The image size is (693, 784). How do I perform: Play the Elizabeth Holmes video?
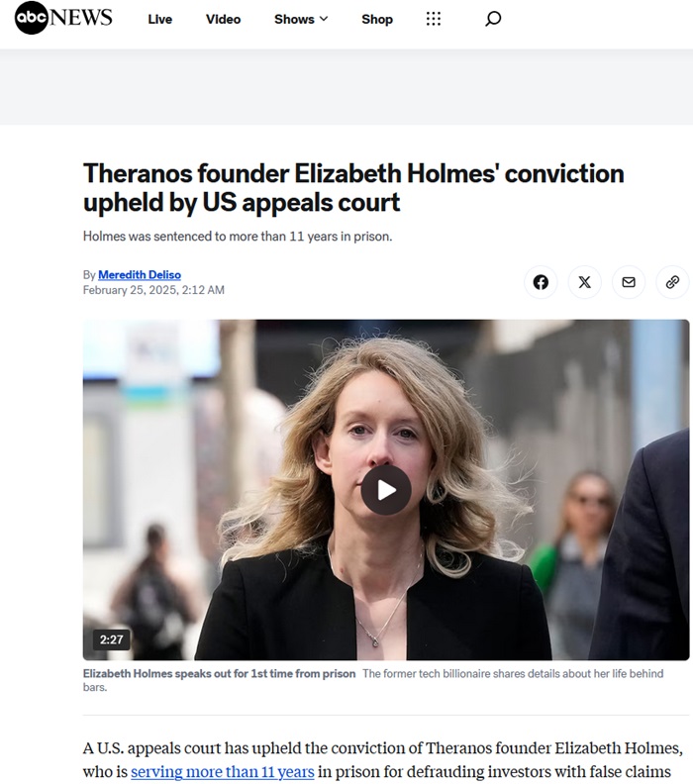[x=386, y=490]
